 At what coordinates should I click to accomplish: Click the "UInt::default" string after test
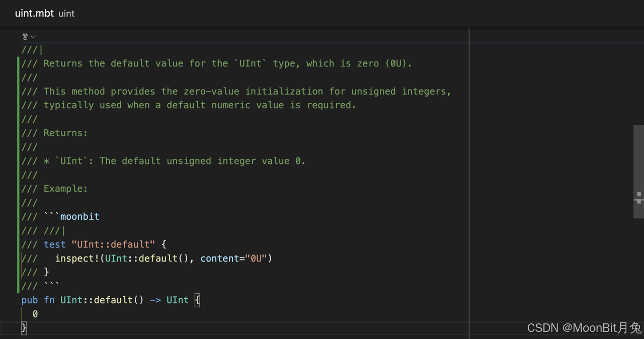point(114,244)
